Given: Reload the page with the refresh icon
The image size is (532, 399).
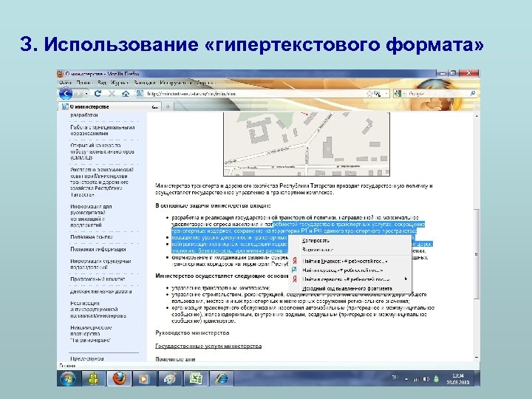Looking at the screenshot, I should click(x=98, y=93).
